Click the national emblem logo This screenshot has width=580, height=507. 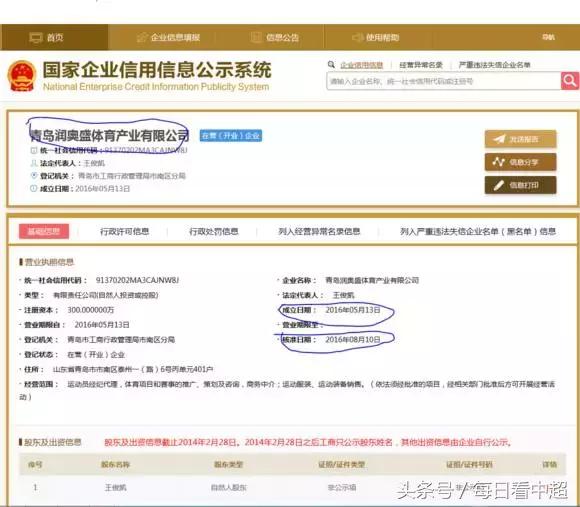coord(22,76)
